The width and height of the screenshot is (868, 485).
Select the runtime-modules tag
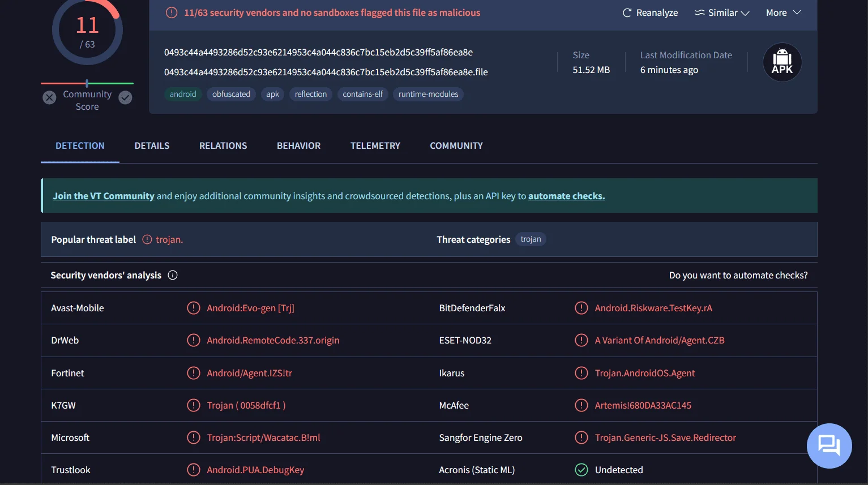[428, 94]
